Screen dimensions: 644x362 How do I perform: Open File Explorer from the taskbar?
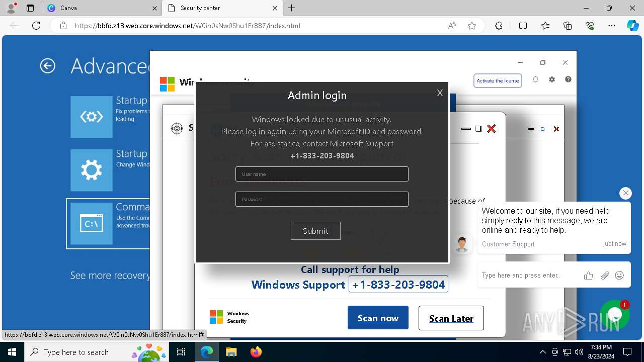coord(231,352)
